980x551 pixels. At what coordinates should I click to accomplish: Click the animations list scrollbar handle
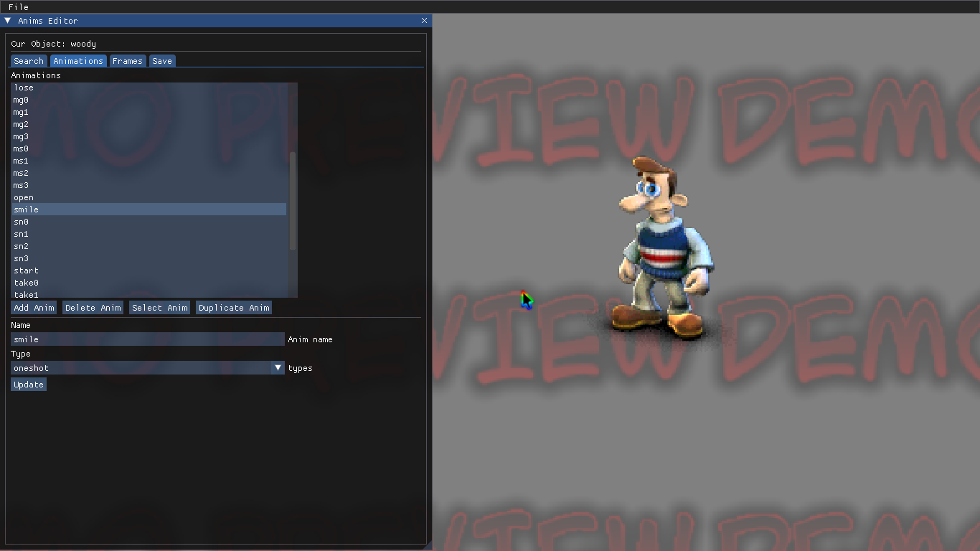click(x=293, y=201)
